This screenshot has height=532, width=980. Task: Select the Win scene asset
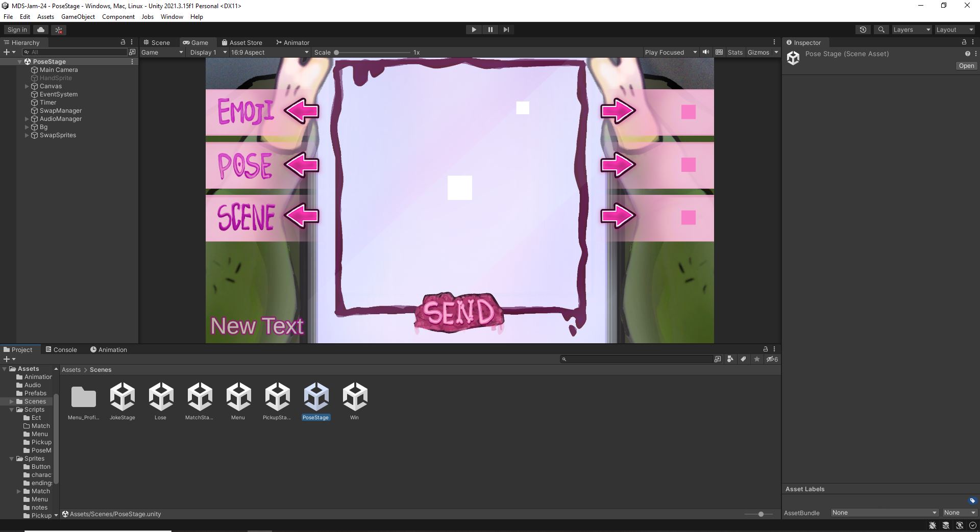[x=355, y=401]
